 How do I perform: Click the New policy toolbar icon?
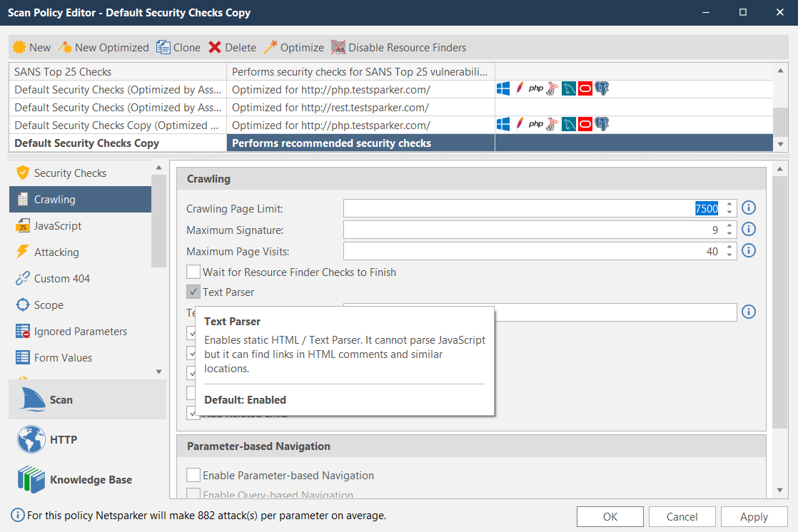[19, 47]
